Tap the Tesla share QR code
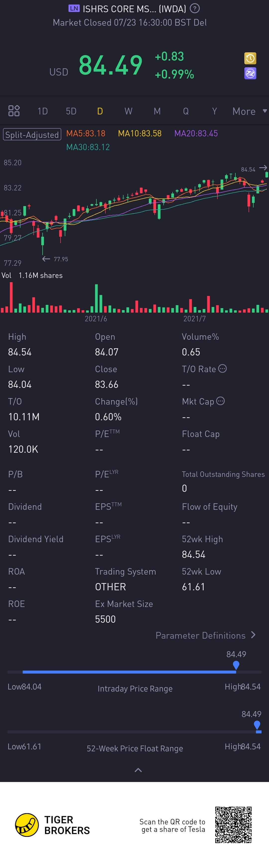The image size is (269, 868). click(233, 825)
